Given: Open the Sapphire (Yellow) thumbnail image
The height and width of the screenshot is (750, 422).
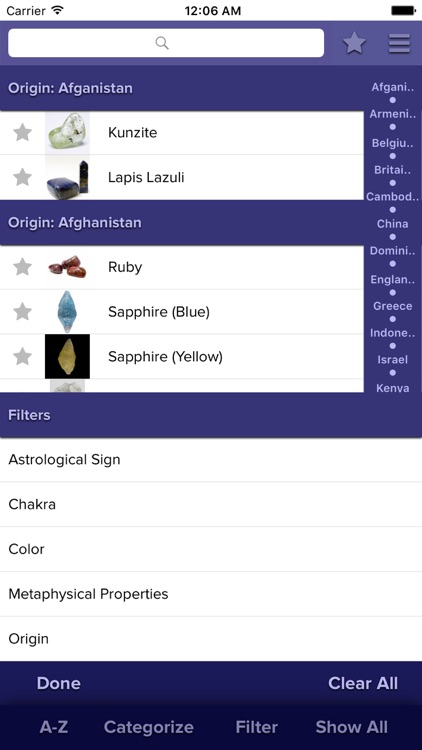Looking at the screenshot, I should click(x=67, y=356).
